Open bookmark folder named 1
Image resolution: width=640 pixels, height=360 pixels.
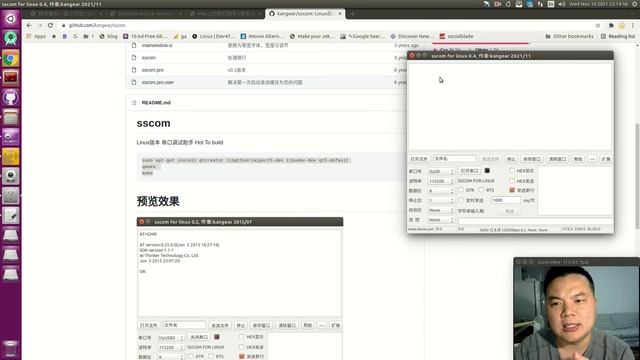pyautogui.click(x=89, y=36)
